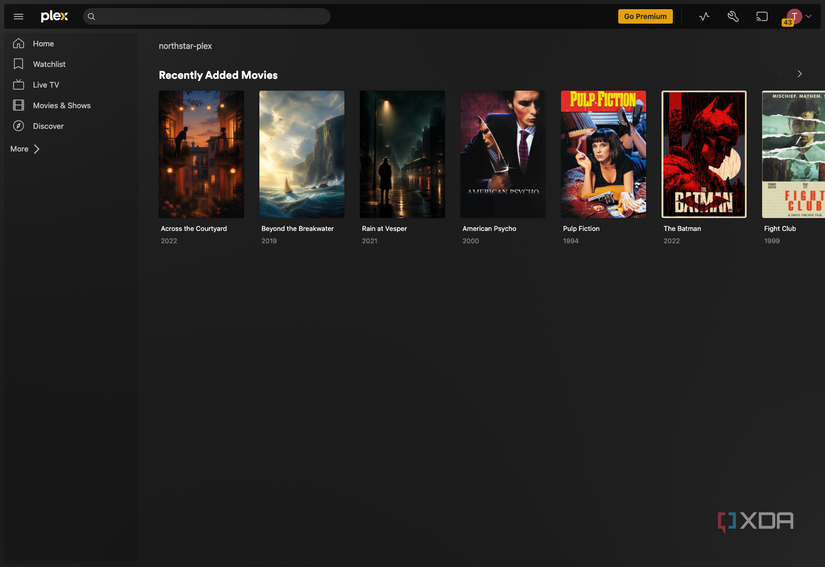Click the year 2019 under Breakwater
Viewport: 825px width, 567px height.
[x=269, y=241]
